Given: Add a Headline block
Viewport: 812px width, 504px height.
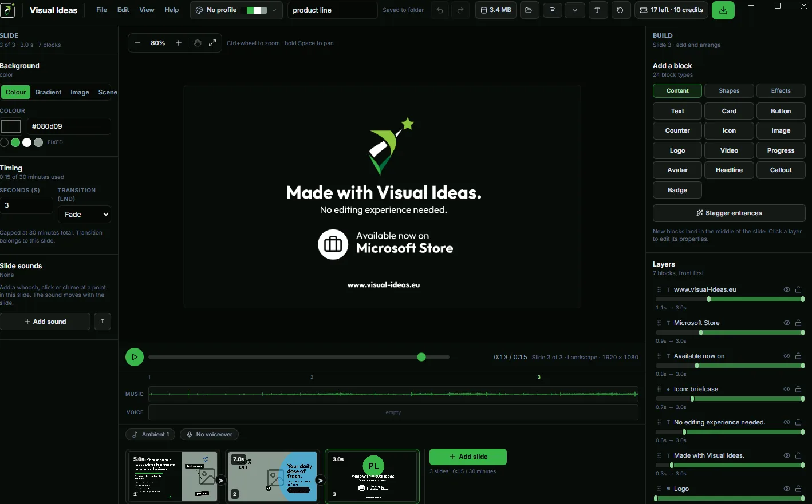Looking at the screenshot, I should tap(729, 170).
